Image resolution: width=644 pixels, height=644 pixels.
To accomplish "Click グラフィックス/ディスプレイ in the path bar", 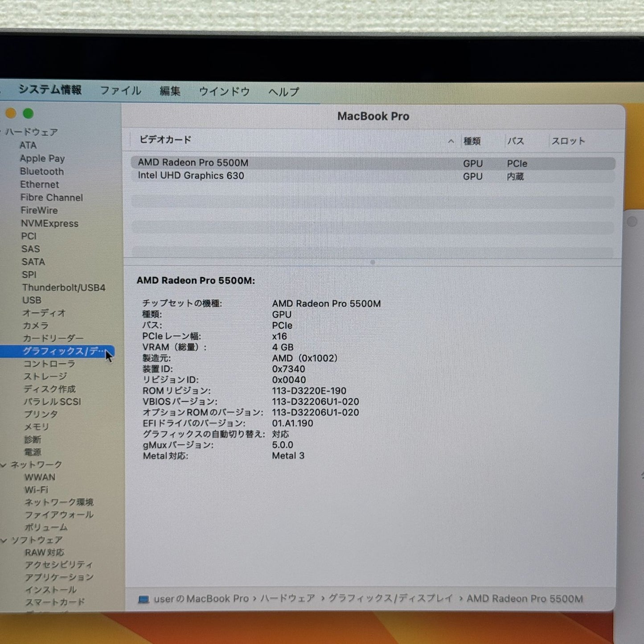I will click(x=390, y=599).
